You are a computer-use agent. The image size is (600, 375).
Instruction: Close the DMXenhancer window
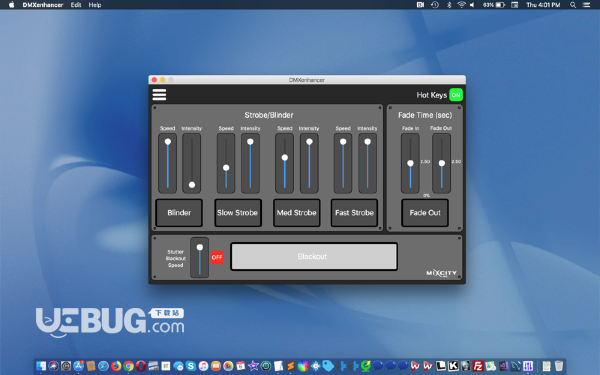154,80
